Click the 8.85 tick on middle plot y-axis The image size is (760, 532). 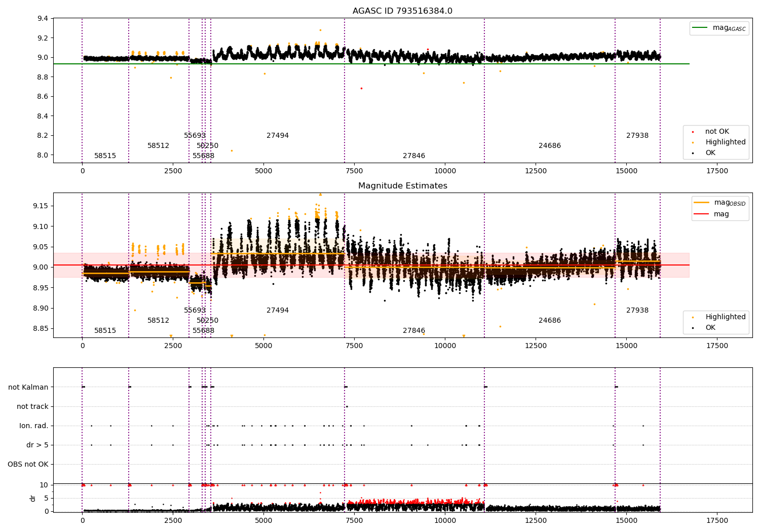[x=41, y=328]
